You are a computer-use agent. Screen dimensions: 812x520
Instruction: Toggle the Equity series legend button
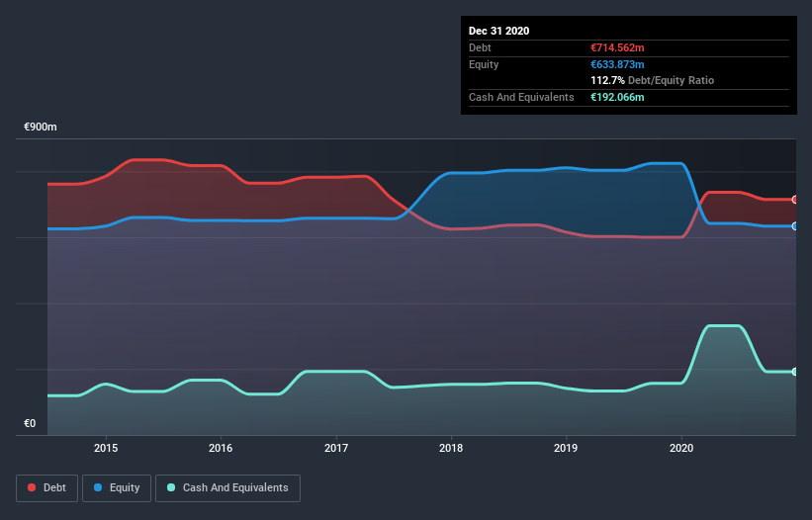pos(117,488)
